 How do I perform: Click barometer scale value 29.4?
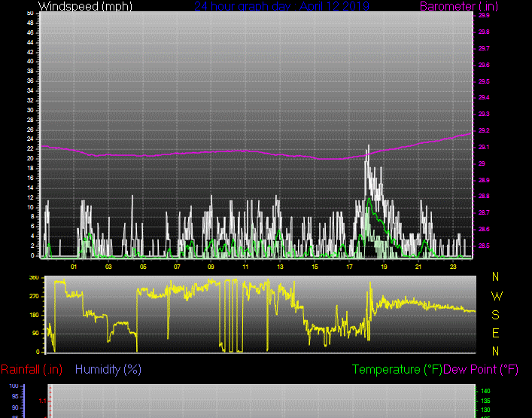coord(484,97)
